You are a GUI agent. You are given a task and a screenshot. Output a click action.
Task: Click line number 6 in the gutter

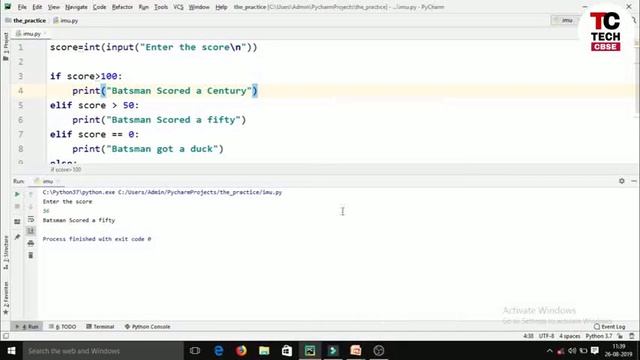(x=20, y=120)
